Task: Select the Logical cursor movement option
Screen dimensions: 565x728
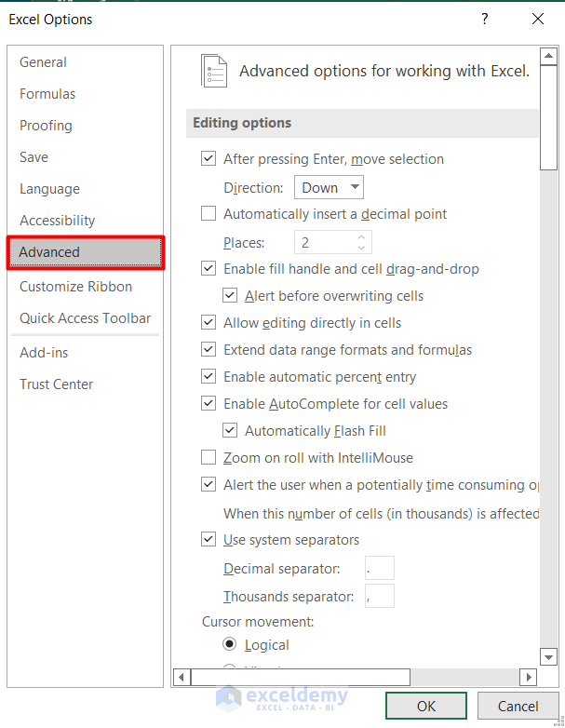Action: click(x=229, y=645)
